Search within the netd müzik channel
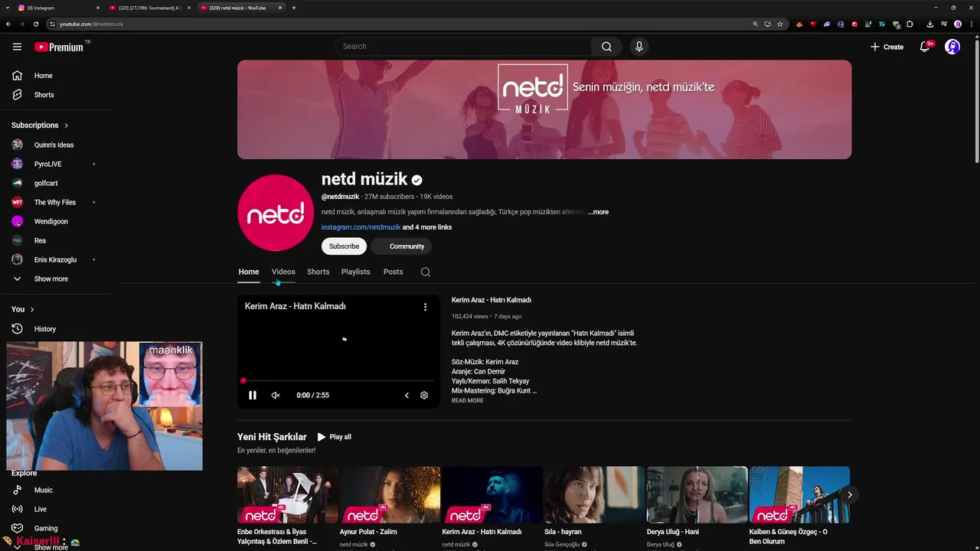Viewport: 980px width, 551px height. tap(426, 272)
